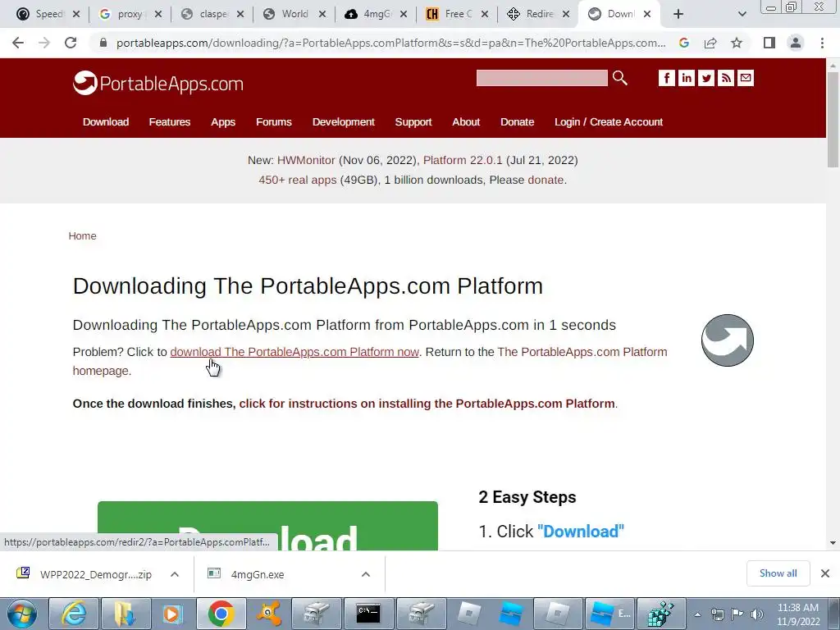Click the 450+ real apps link
The image size is (840, 630).
297,180
